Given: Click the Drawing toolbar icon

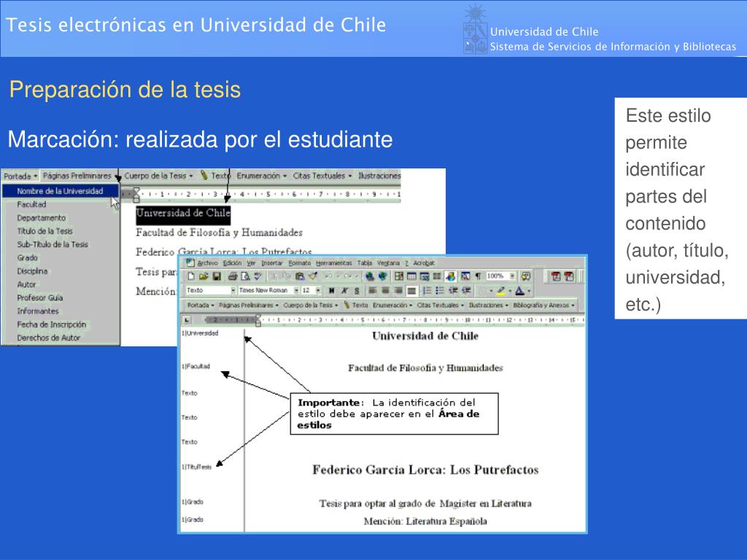Looking at the screenshot, I should click(450, 276).
